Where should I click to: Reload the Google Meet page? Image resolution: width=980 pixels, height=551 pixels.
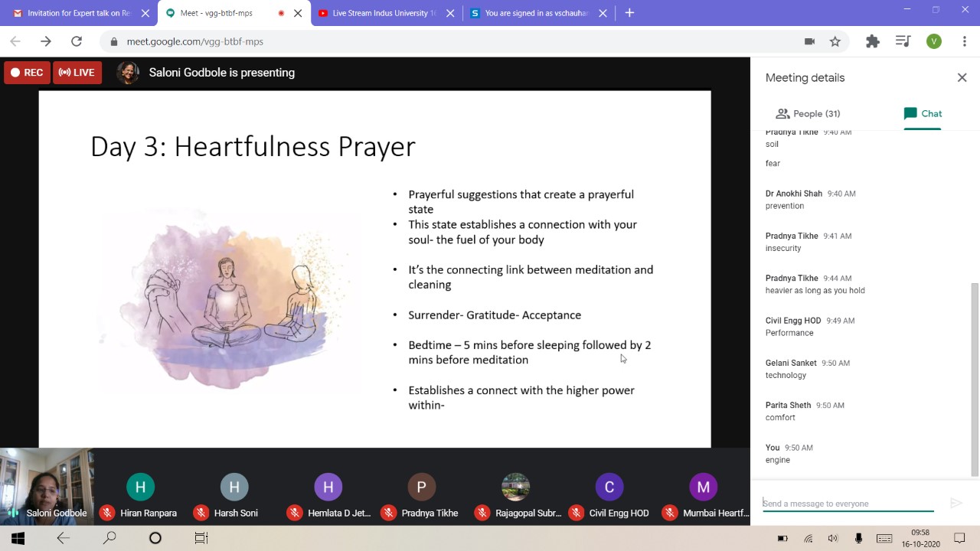pyautogui.click(x=77, y=41)
